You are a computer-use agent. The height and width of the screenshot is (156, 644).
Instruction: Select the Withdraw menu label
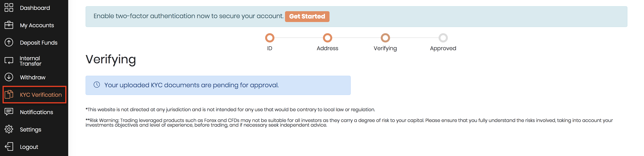33,77
